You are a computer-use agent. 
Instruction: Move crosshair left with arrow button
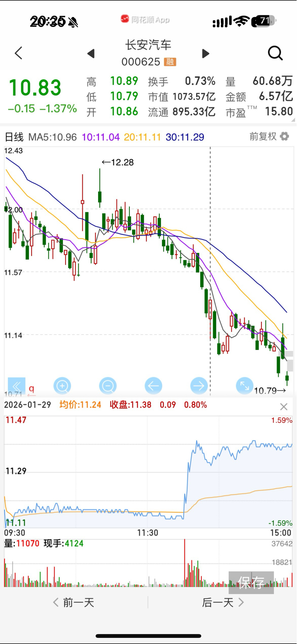153,386
